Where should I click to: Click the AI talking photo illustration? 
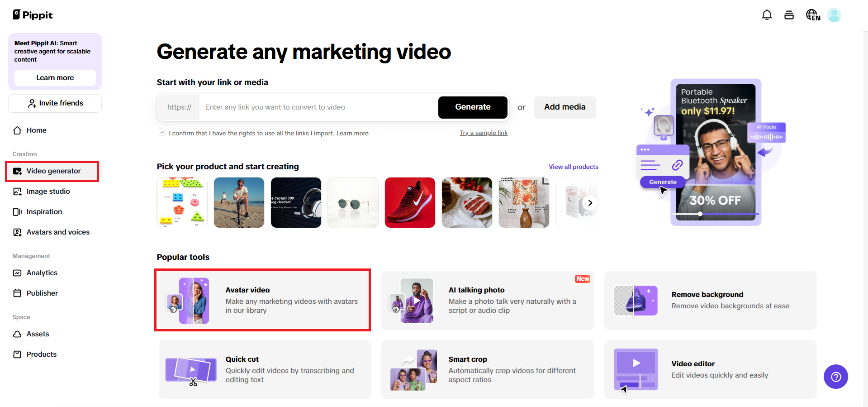(412, 301)
